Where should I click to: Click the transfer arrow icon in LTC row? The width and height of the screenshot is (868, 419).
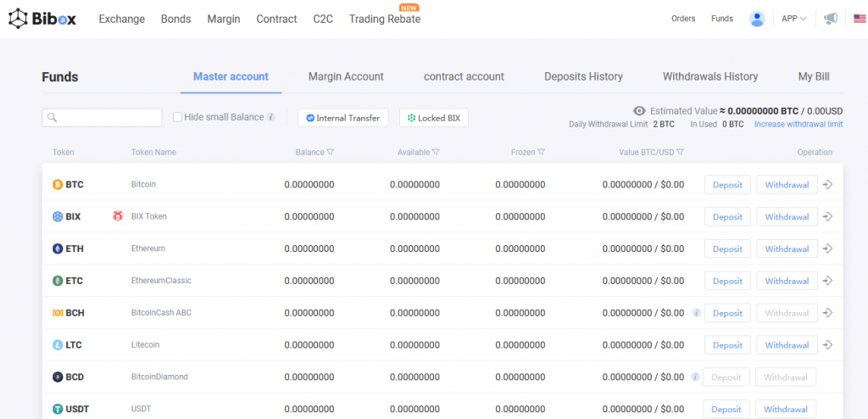click(x=827, y=345)
